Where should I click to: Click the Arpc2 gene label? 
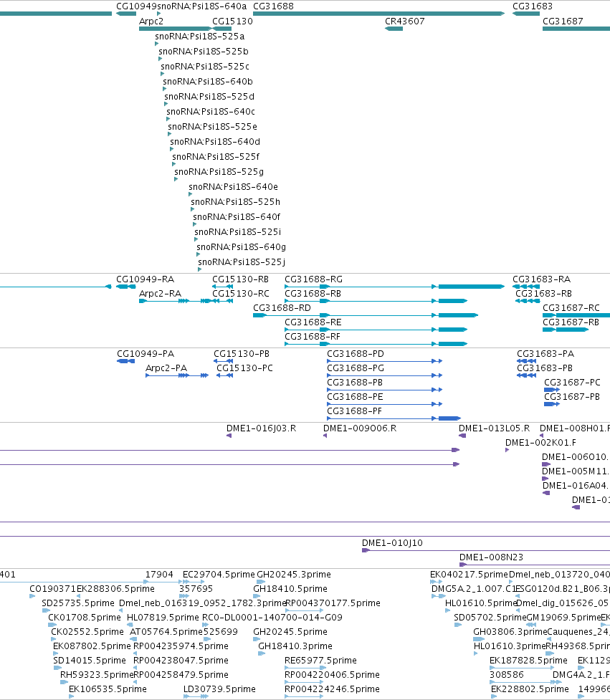pos(151,21)
